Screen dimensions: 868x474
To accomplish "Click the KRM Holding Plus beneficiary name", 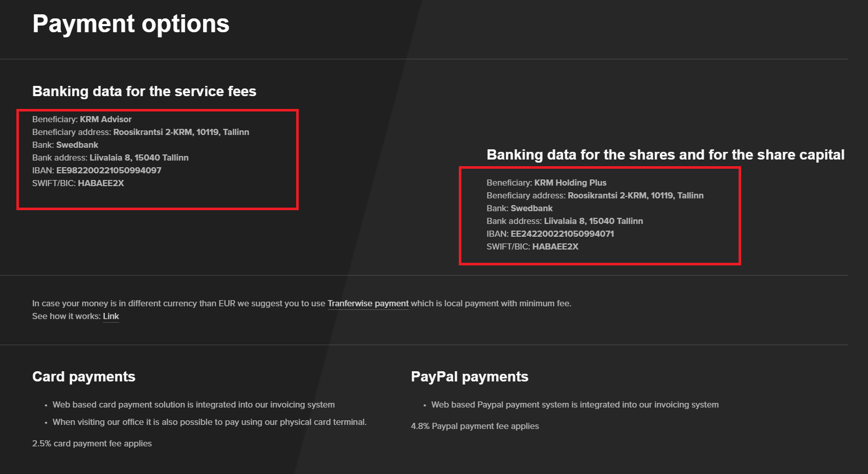I will tap(570, 183).
